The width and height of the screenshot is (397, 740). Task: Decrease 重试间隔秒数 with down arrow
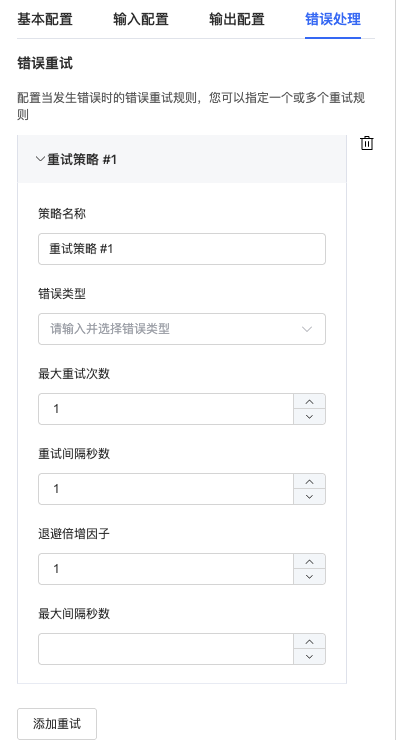(x=310, y=496)
